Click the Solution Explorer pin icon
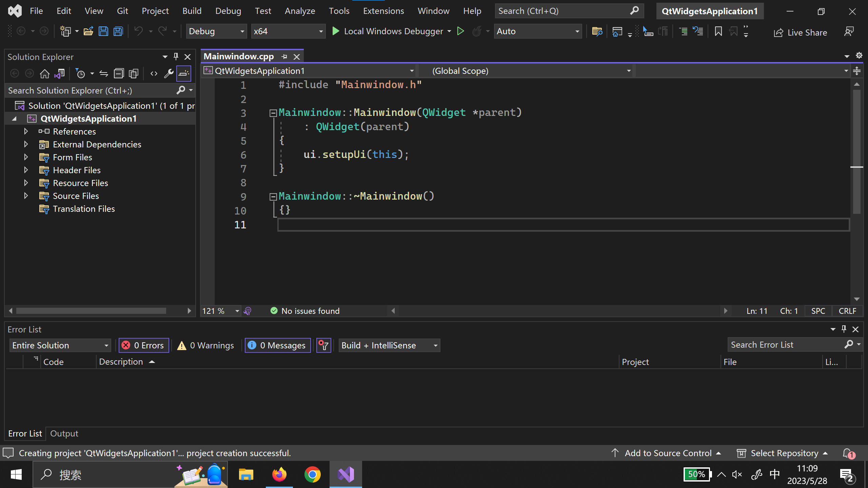 pos(176,56)
